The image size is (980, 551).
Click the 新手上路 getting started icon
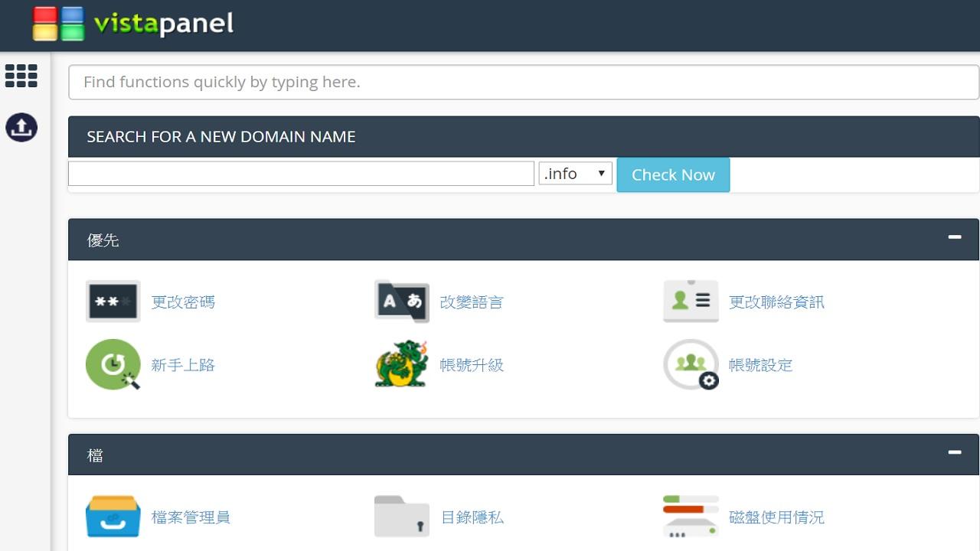pyautogui.click(x=113, y=365)
